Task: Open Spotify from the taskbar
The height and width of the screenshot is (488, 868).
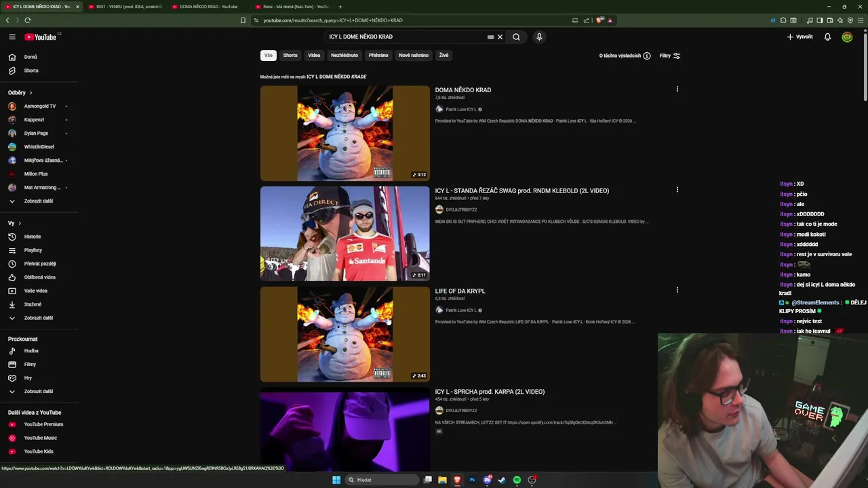Action: coord(517,480)
